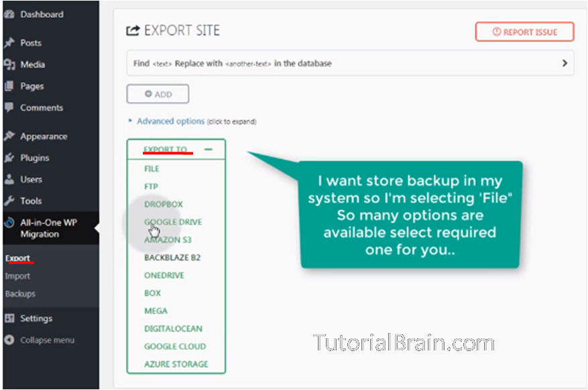Choose DIGITALOCEAN export option
The height and width of the screenshot is (390, 588).
tap(173, 329)
